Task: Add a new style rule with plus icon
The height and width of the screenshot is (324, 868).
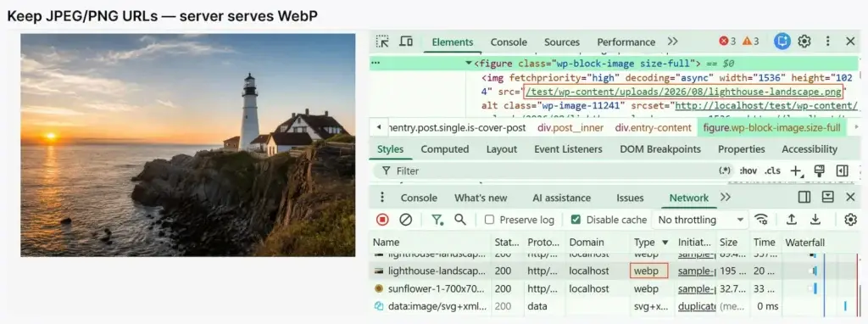Action: click(795, 170)
